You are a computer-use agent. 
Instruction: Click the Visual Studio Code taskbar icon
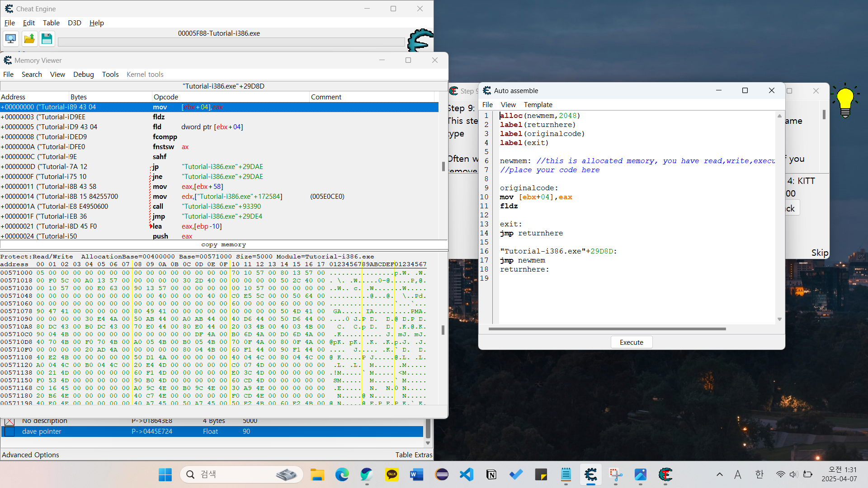click(466, 474)
